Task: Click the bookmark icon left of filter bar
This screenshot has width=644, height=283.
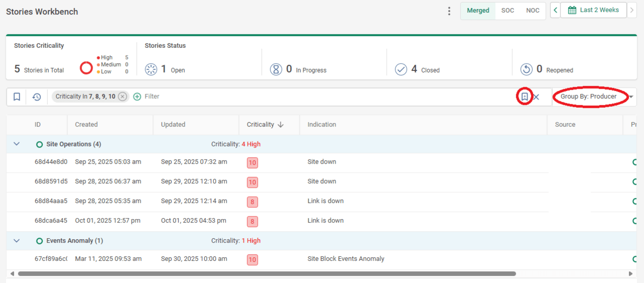Action: pos(17,97)
